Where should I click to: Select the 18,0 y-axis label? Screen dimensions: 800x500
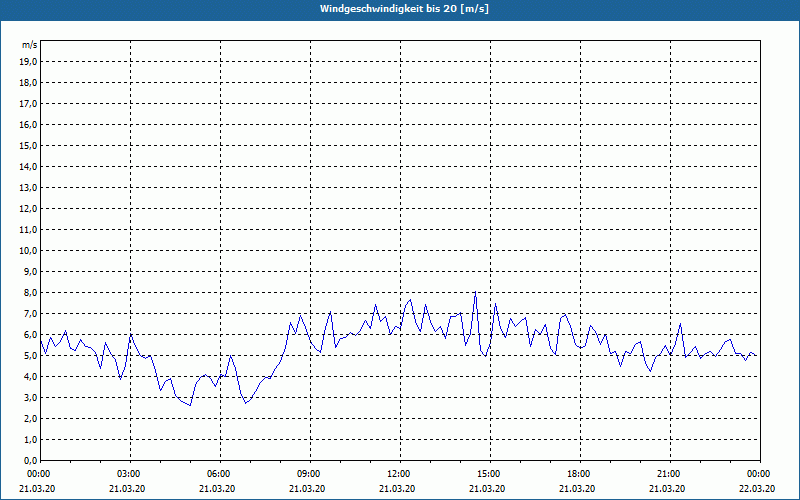(x=29, y=83)
